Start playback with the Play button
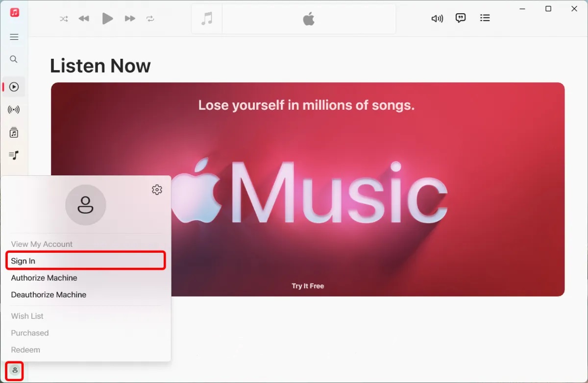The image size is (588, 383). pyautogui.click(x=107, y=19)
